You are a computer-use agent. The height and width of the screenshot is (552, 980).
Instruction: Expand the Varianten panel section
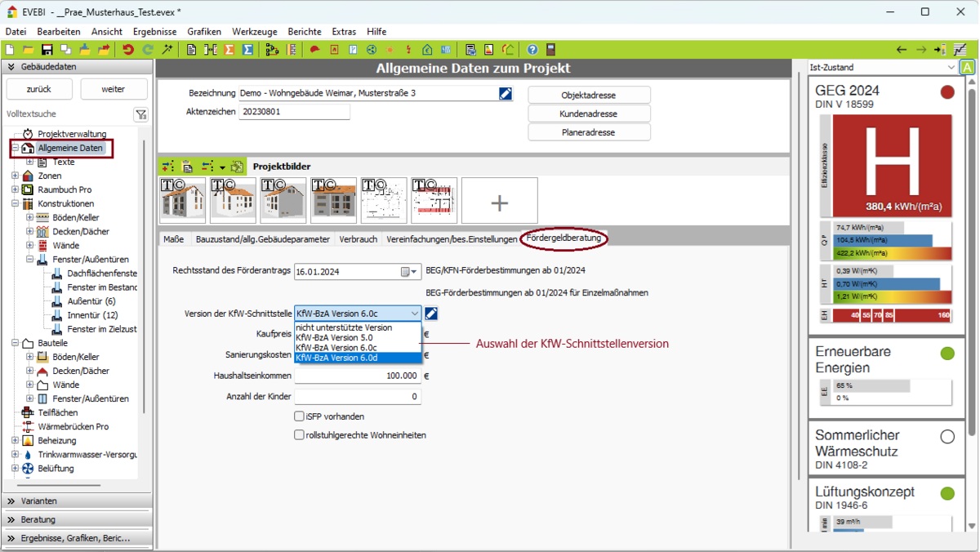[x=76, y=501]
